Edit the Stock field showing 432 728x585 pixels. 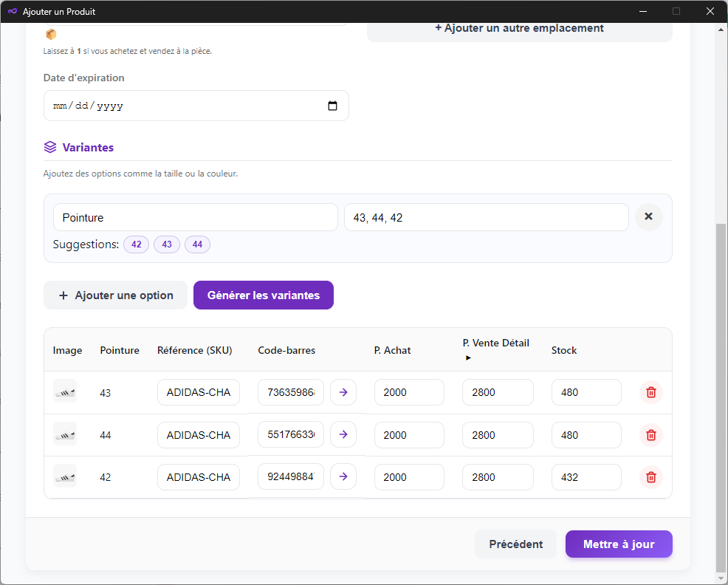pyautogui.click(x=586, y=477)
